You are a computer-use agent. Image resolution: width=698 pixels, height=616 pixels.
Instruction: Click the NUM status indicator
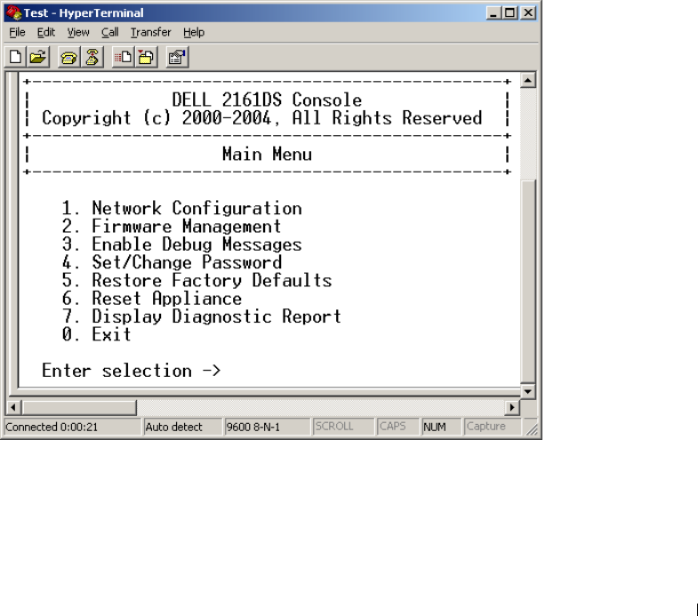441,427
